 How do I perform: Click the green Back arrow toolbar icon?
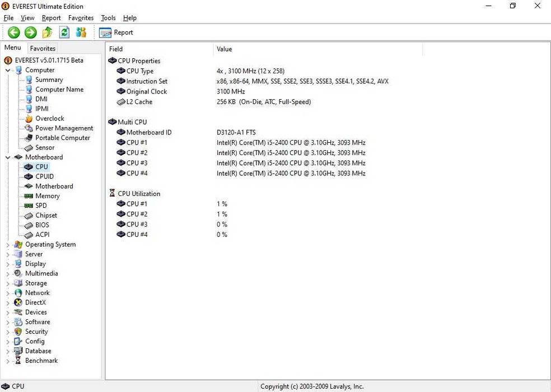tap(14, 32)
